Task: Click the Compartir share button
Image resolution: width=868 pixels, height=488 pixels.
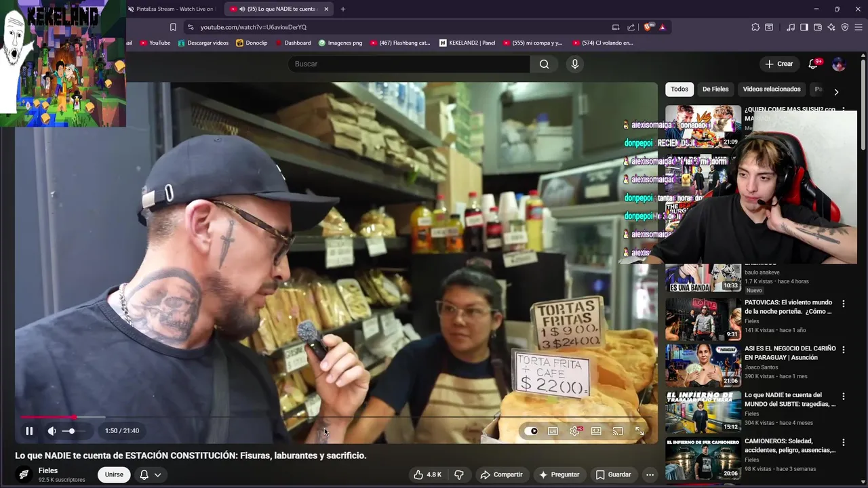Action: 501,474
